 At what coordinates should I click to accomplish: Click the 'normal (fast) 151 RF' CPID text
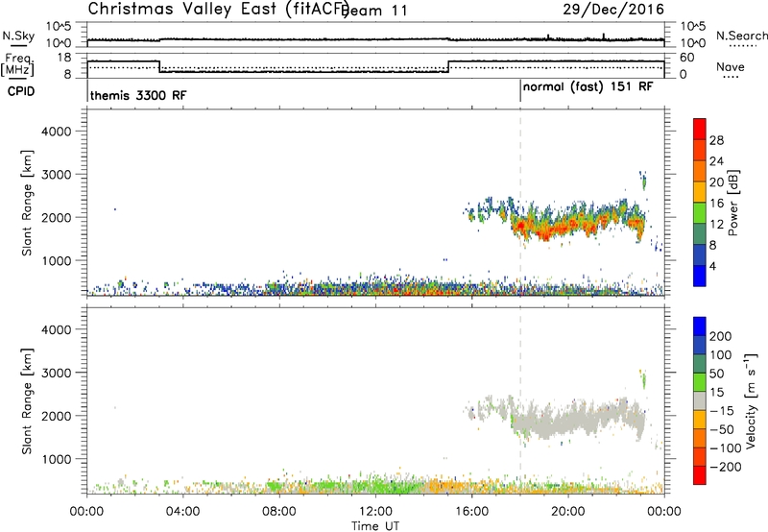click(588, 87)
